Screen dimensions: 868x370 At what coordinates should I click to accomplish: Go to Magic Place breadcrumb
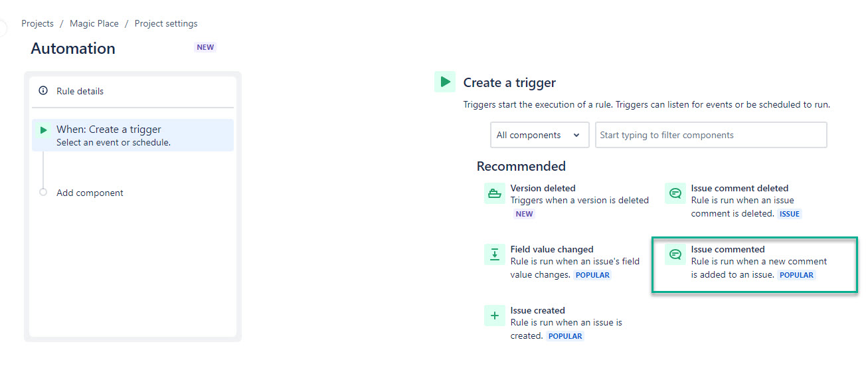94,23
